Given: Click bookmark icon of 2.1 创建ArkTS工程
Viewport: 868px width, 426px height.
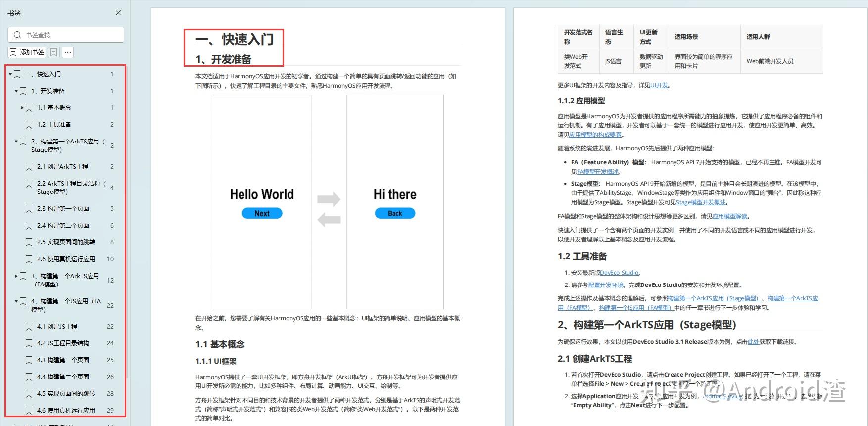Looking at the screenshot, I should (29, 166).
